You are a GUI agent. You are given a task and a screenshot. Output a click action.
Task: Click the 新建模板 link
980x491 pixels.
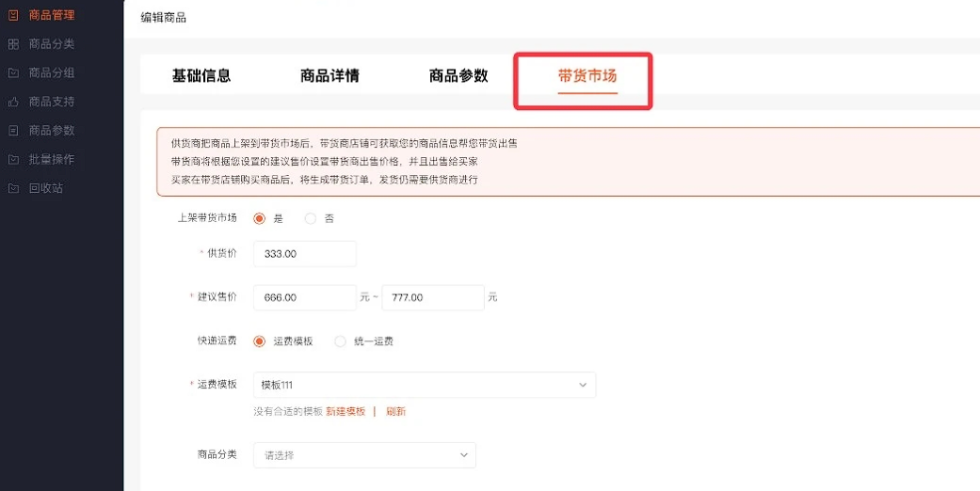[345, 412]
